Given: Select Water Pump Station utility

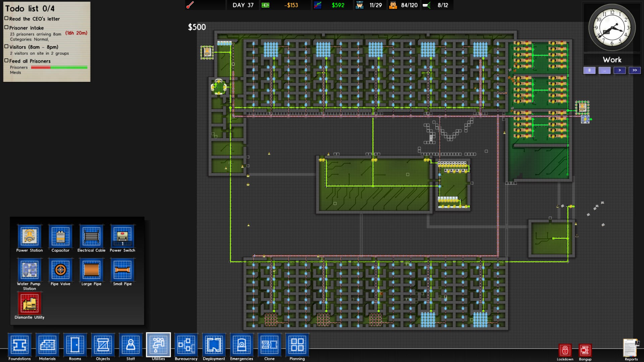Looking at the screenshot, I should pyautogui.click(x=30, y=270).
